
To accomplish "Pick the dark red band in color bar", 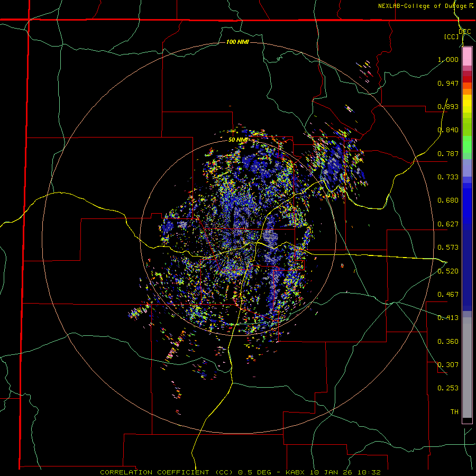I will click(467, 79).
